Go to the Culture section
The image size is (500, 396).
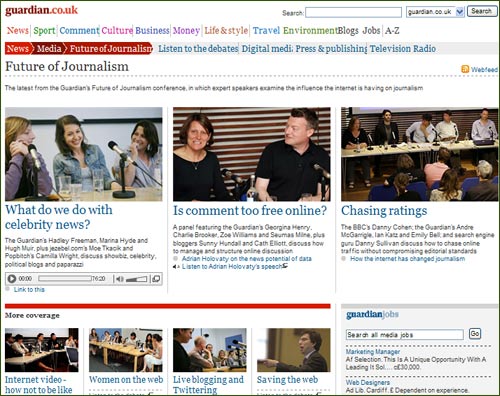(x=117, y=31)
